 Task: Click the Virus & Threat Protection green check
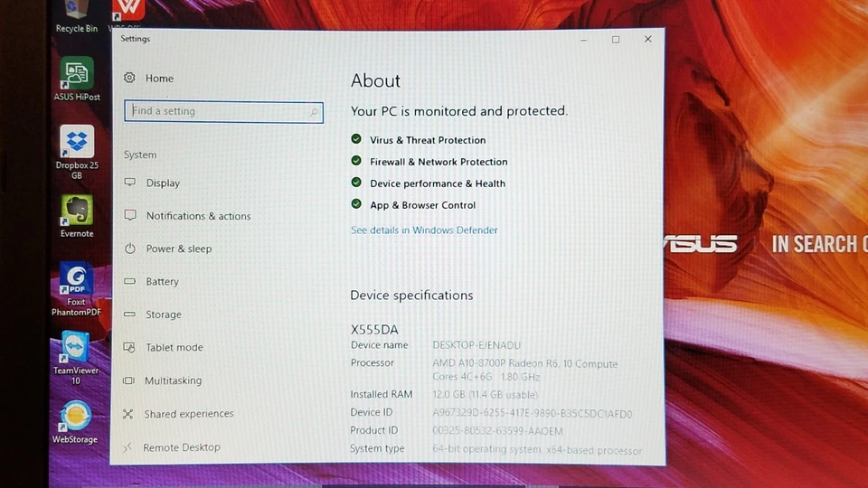tap(356, 139)
